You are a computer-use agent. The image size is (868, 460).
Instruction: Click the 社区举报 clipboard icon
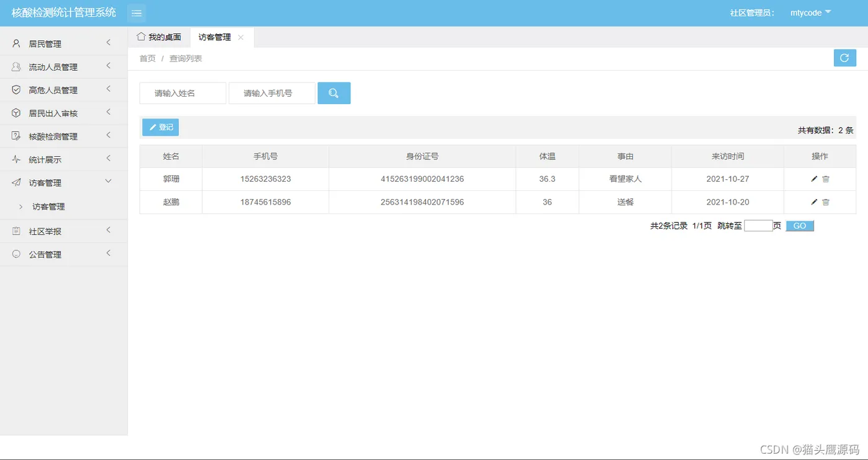tap(16, 231)
